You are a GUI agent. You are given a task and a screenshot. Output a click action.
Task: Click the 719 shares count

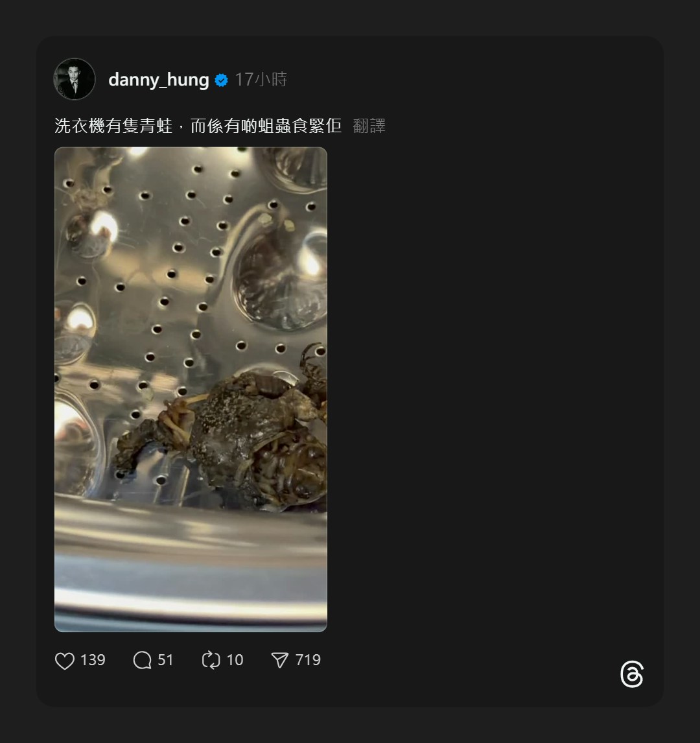click(308, 660)
